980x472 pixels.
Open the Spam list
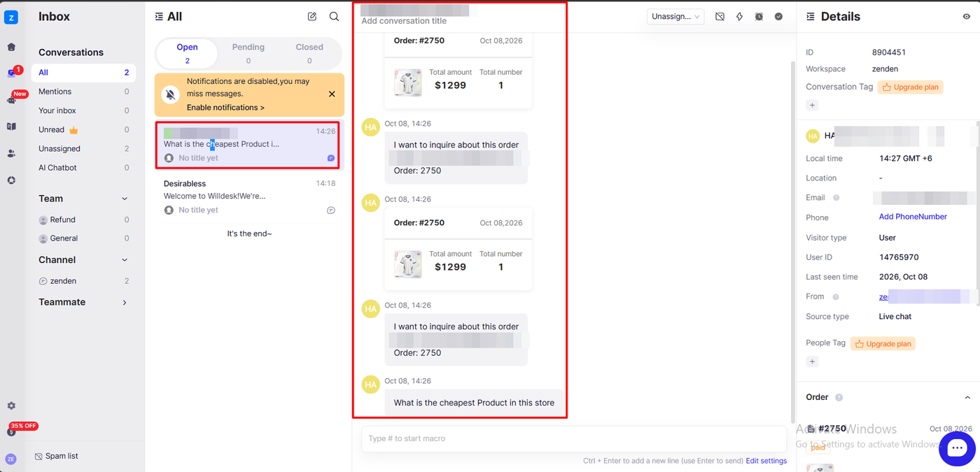coord(56,456)
